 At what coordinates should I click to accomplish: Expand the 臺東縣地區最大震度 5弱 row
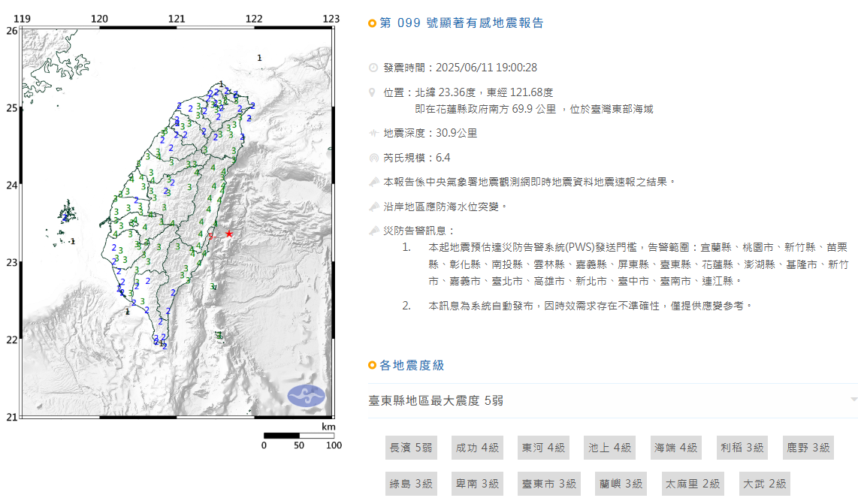[x=436, y=400]
